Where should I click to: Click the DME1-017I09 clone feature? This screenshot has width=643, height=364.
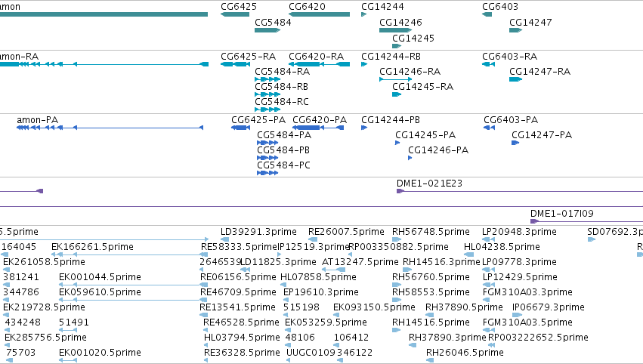point(586,221)
